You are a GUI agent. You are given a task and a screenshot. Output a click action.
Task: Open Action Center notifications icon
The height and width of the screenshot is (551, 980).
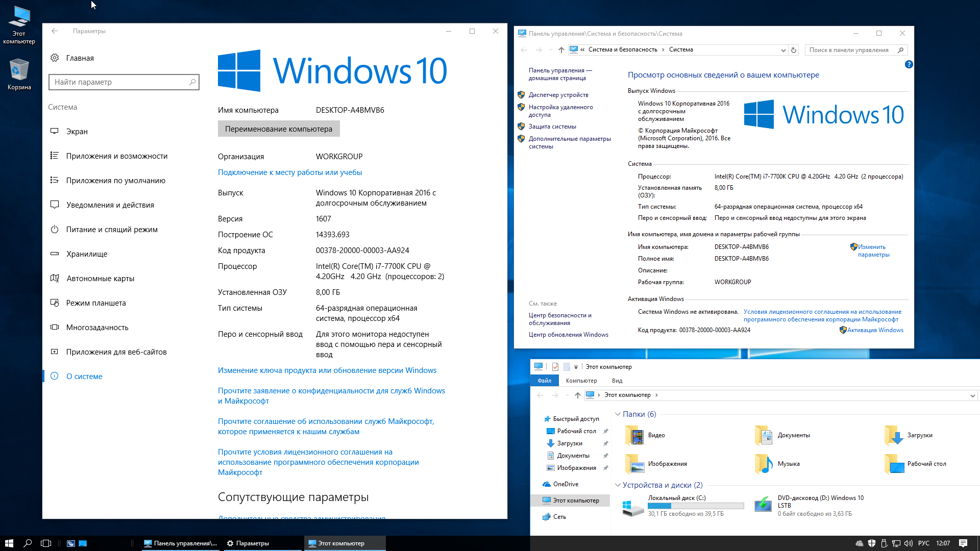[x=963, y=543]
